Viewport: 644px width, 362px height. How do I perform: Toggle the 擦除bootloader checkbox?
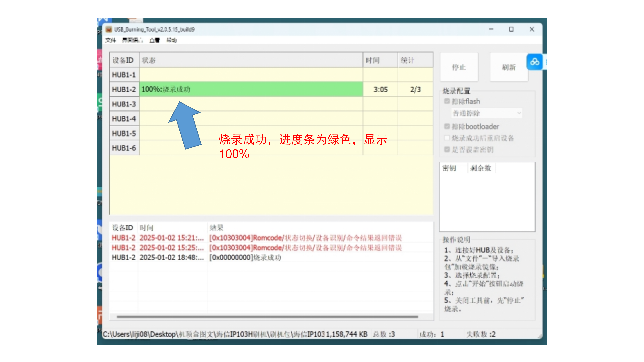tap(447, 126)
